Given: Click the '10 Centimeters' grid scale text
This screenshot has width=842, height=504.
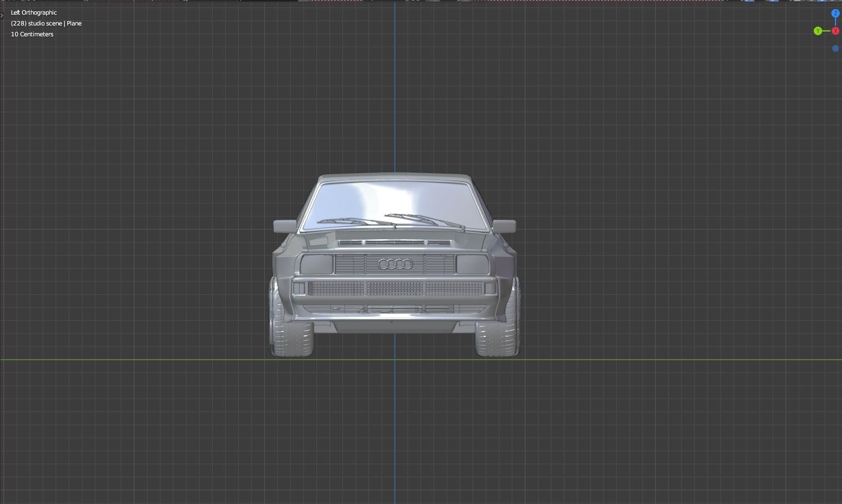Looking at the screenshot, I should point(32,34).
